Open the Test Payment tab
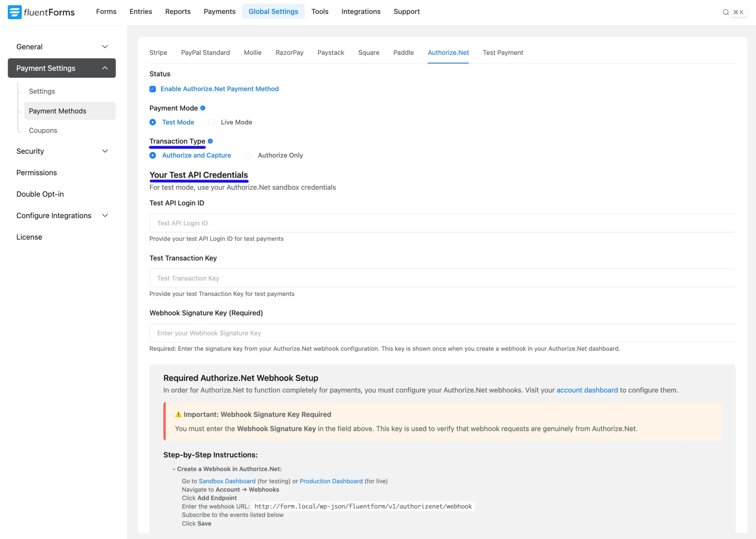This screenshot has height=539, width=756. coord(503,53)
